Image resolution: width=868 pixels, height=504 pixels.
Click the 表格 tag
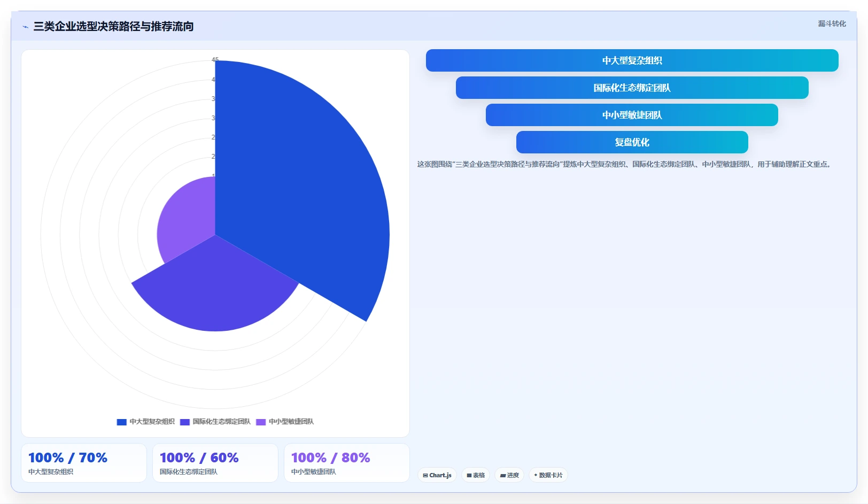point(476,475)
